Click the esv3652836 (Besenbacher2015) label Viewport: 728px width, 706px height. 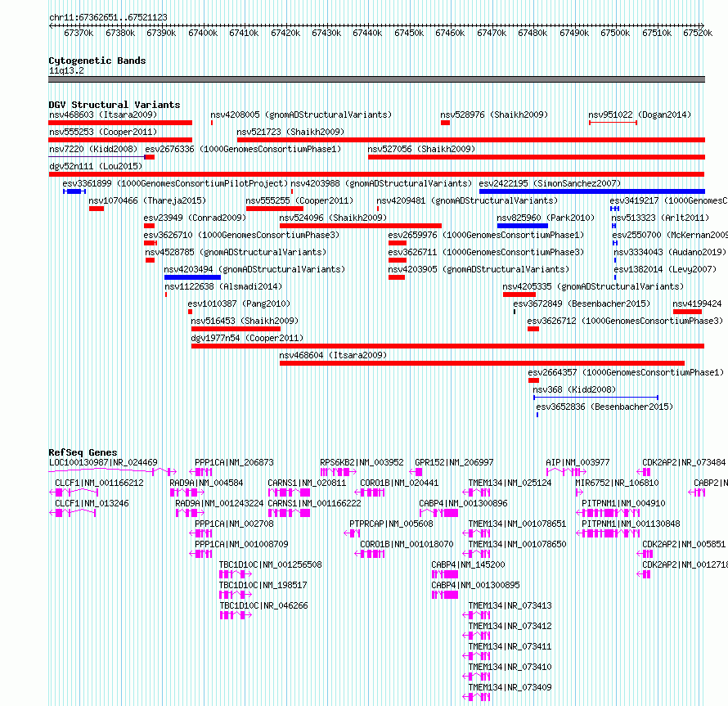pyautogui.click(x=604, y=407)
